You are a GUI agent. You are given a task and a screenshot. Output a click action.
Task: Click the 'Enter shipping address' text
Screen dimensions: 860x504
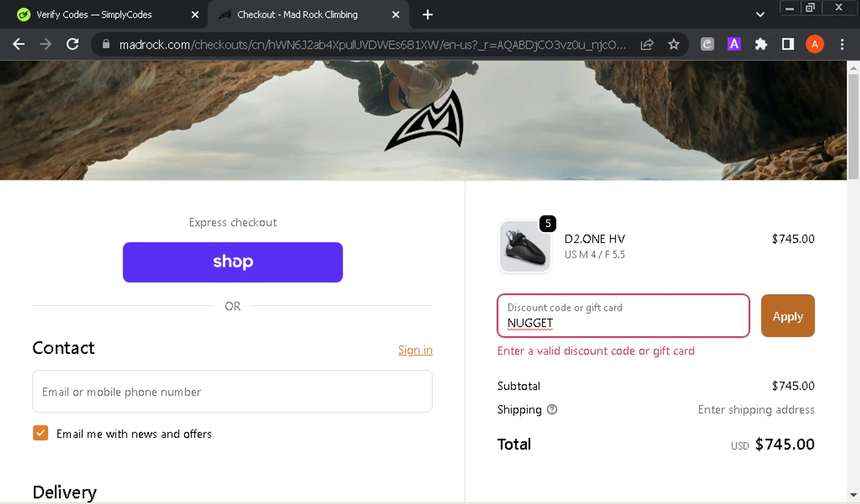756,409
